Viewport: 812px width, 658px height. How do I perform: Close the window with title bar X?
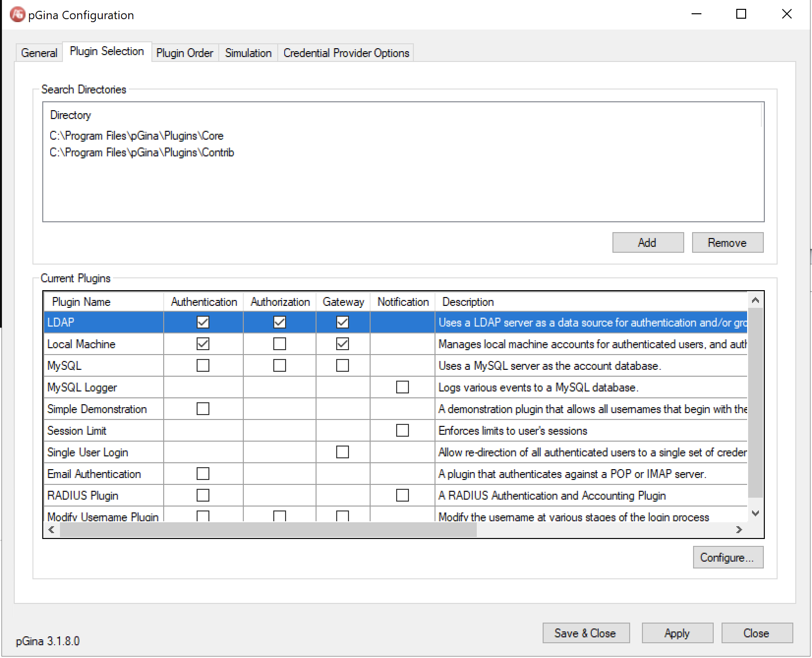(786, 14)
